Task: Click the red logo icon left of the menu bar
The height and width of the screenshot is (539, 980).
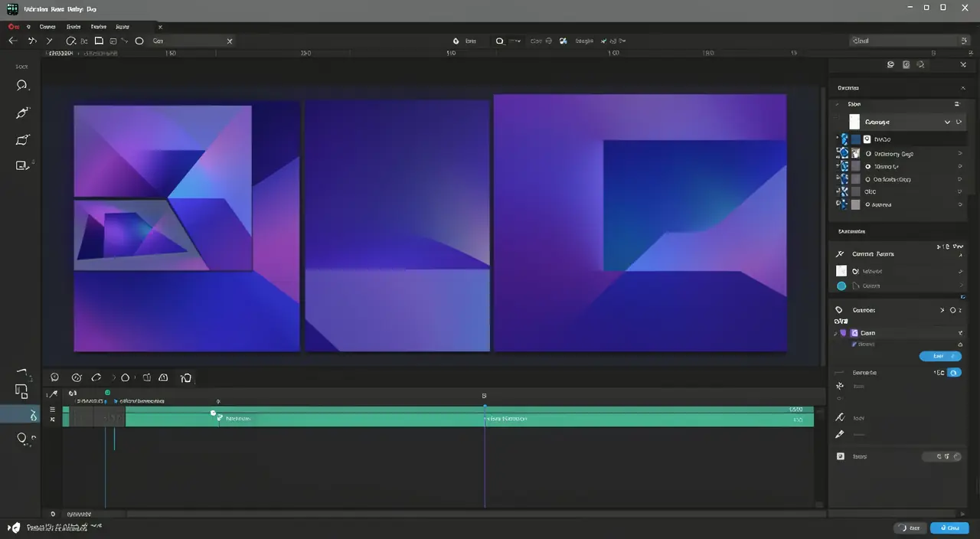Action: click(x=12, y=26)
